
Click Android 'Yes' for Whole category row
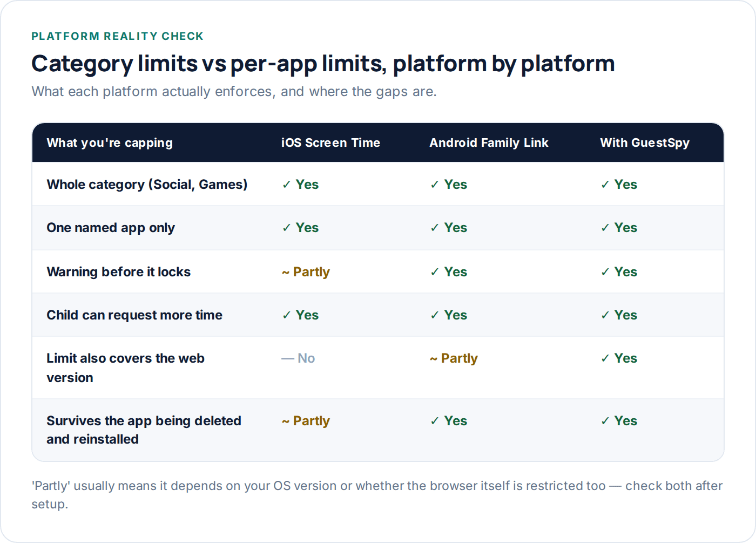click(449, 185)
